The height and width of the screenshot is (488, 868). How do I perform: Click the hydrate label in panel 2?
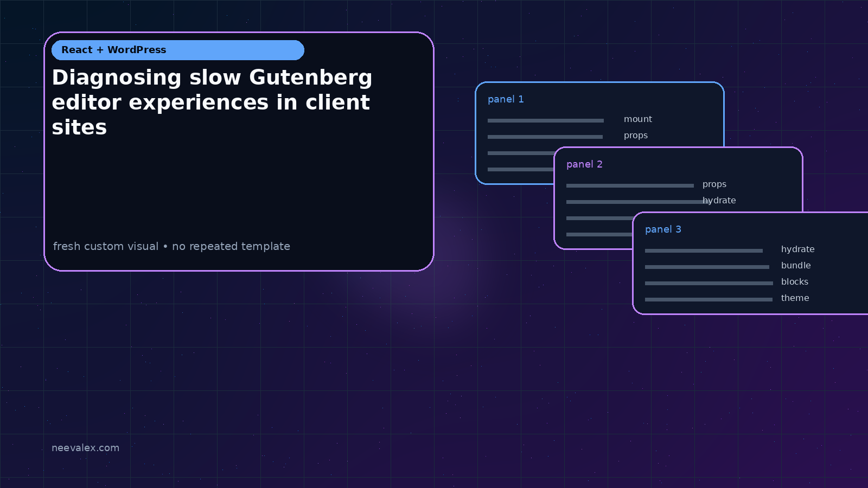tap(719, 201)
